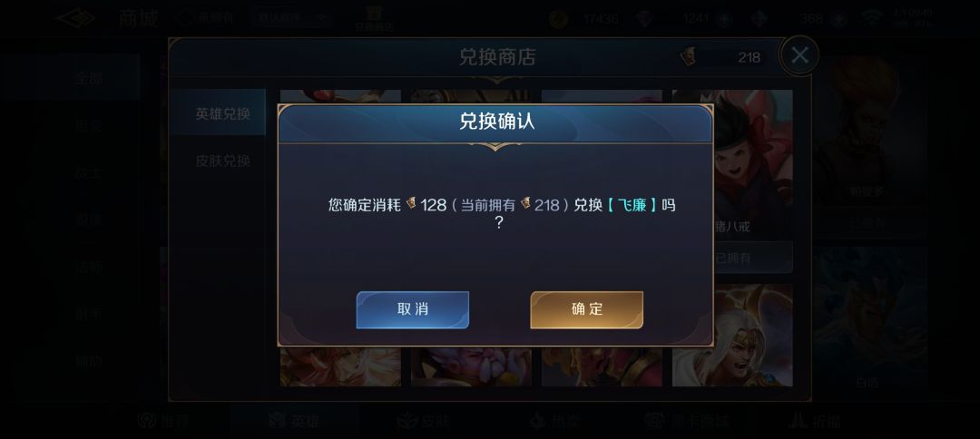Tap the exchange shop icon in top bar
Image resolution: width=980 pixels, height=439 pixels.
375,18
